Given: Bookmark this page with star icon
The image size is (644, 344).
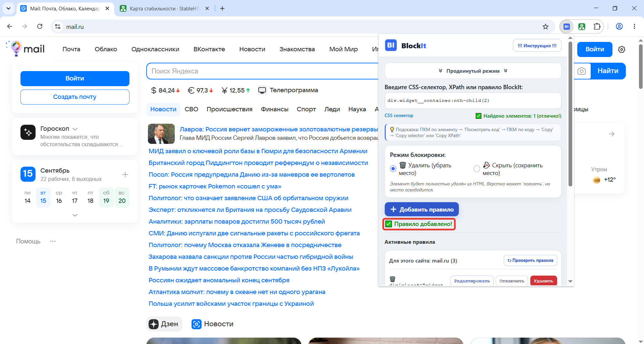Looking at the screenshot, I should coord(546,26).
